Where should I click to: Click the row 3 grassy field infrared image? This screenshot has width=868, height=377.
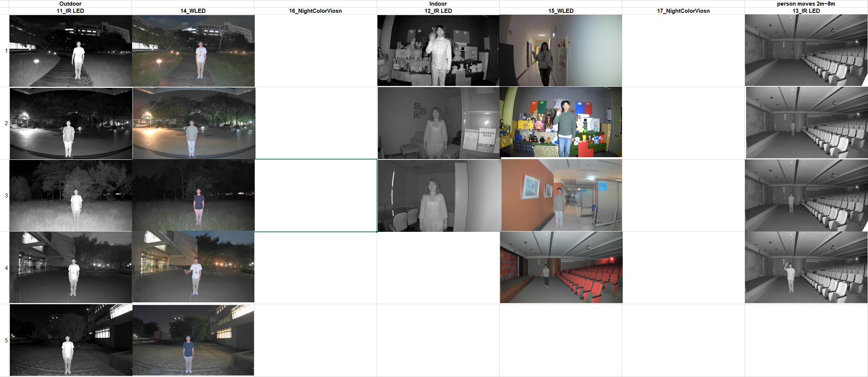click(71, 195)
